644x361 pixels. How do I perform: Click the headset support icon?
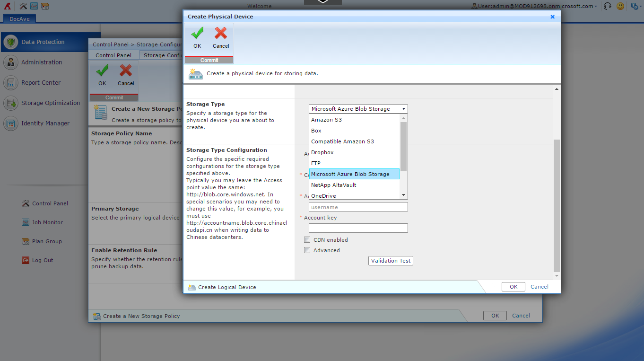608,6
